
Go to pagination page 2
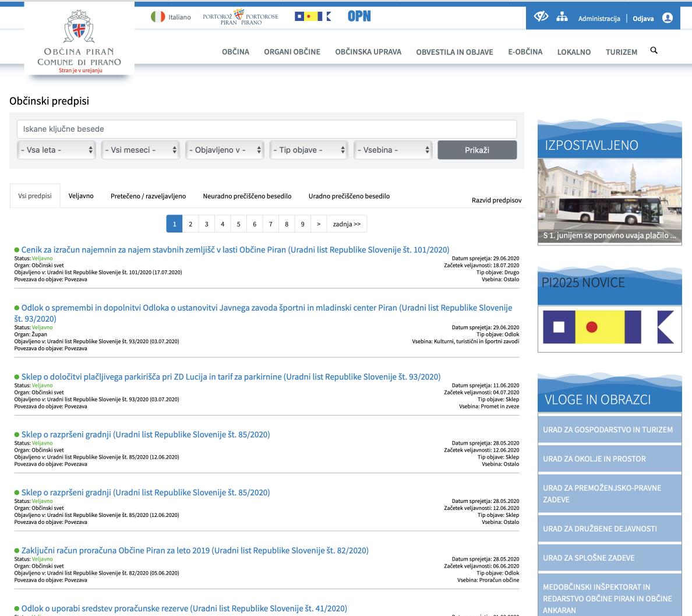[190, 224]
